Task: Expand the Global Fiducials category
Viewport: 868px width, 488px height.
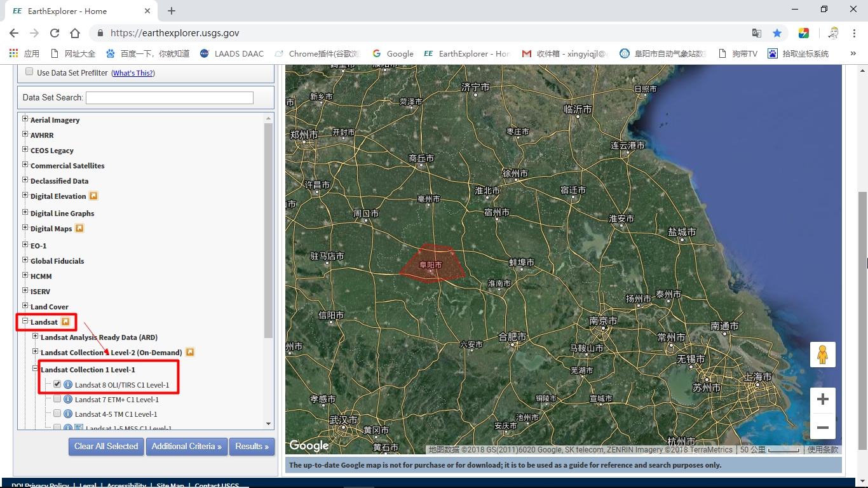Action: click(25, 260)
